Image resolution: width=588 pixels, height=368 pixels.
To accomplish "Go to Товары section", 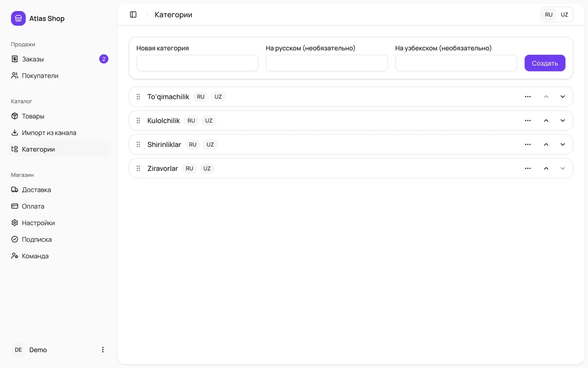I will [x=59, y=116].
